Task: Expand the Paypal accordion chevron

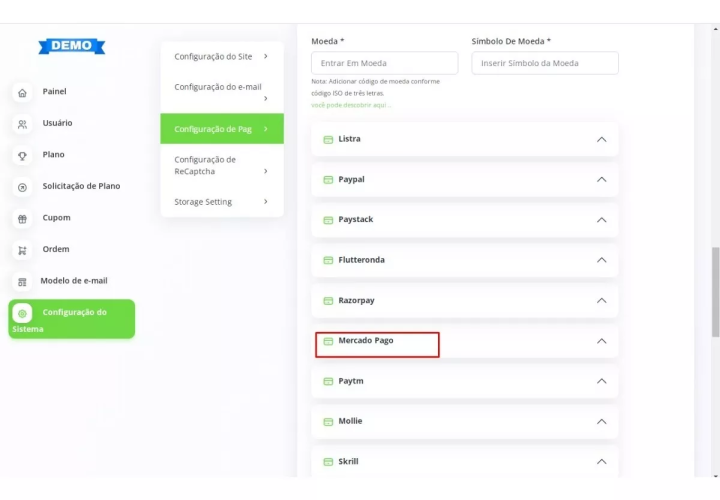Action: coord(601,180)
